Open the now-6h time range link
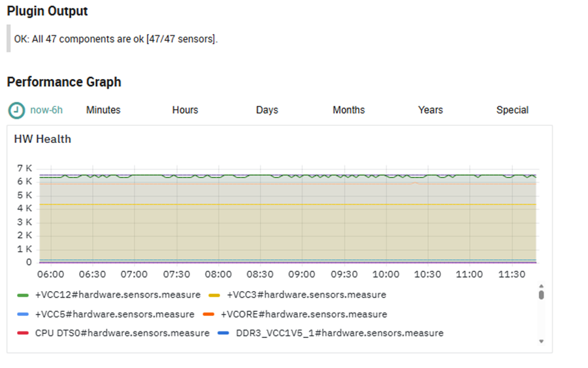The image size is (588, 368). (46, 110)
